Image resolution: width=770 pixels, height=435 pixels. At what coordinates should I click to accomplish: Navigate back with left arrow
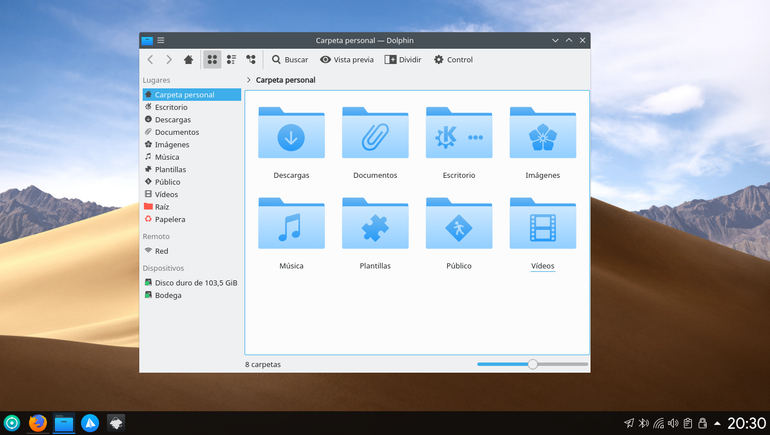[x=150, y=59]
